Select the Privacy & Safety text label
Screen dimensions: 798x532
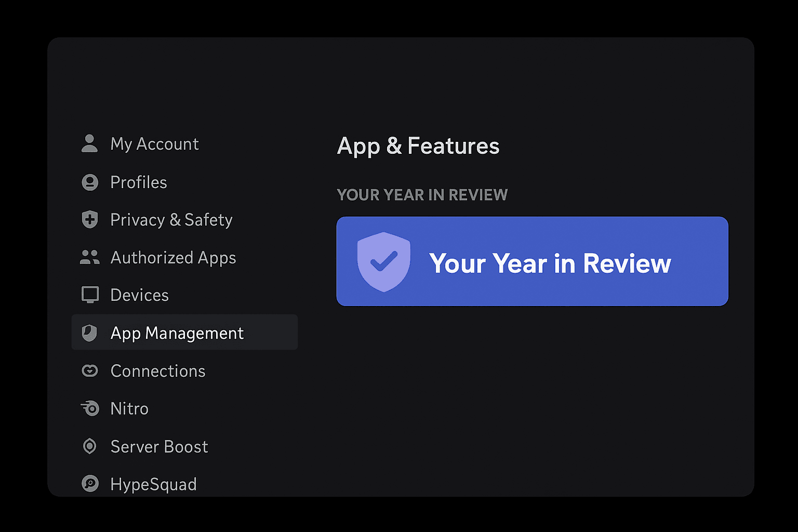click(171, 220)
